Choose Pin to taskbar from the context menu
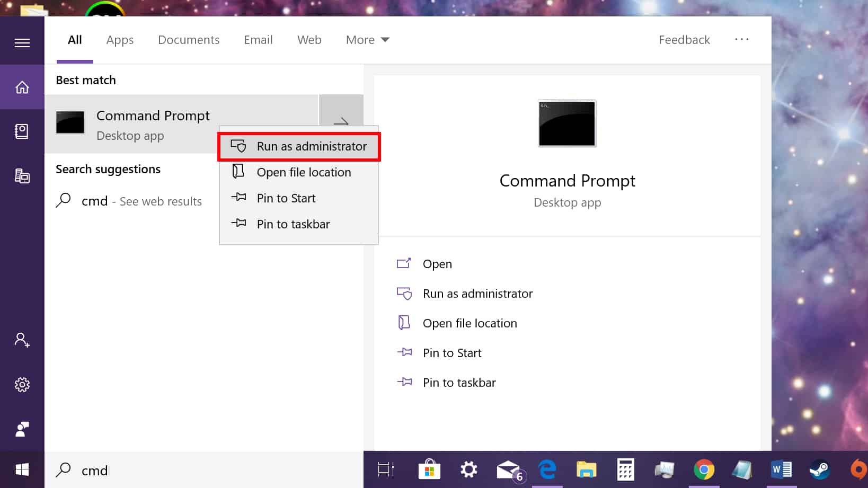The width and height of the screenshot is (868, 488). (x=293, y=224)
